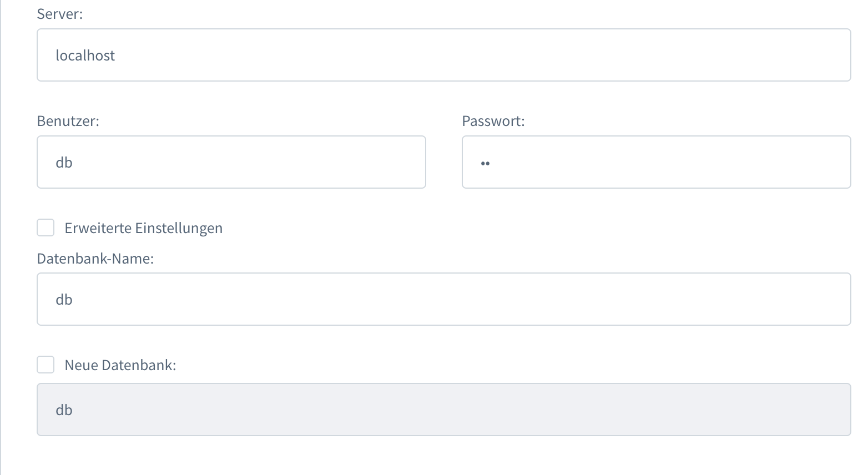Click the "Server:" label
Viewport: 868px width, 475px height.
click(60, 14)
